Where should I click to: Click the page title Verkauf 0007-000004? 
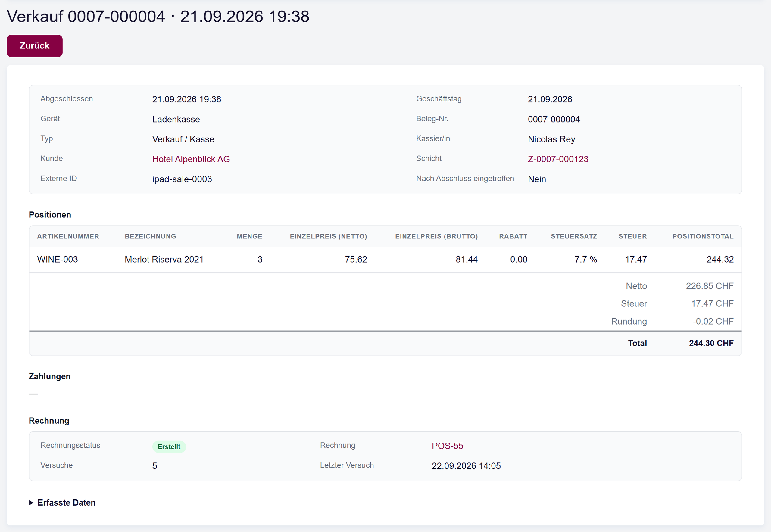coord(86,16)
